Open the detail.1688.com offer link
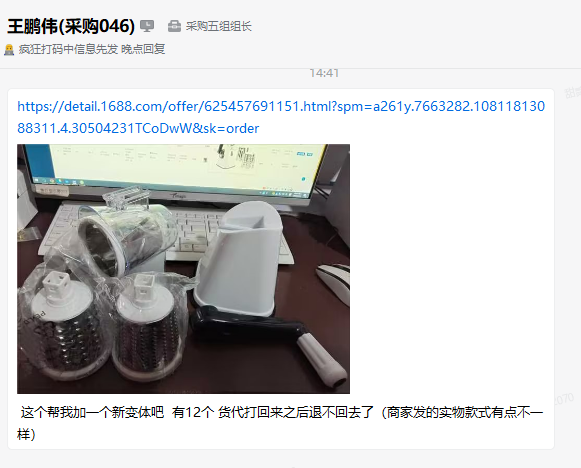Screen dimensions: 581x468 [281, 117]
